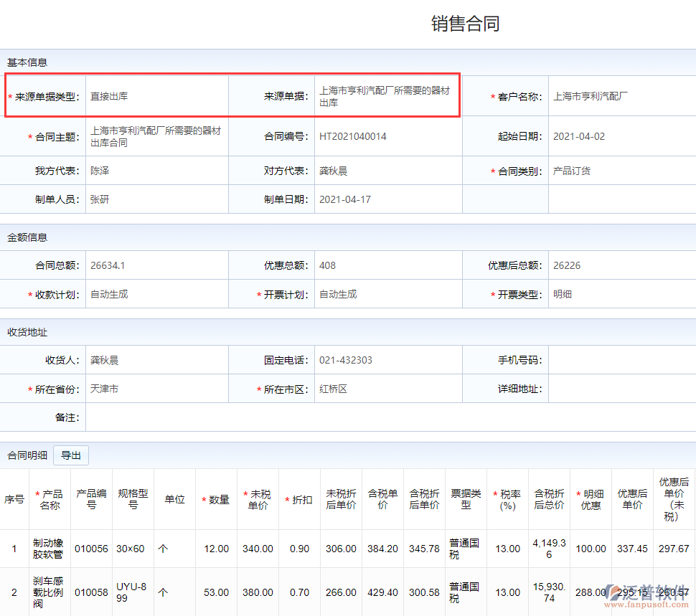The width and height of the screenshot is (696, 616).
Task: Open the 合同类别 field showing 产品订货
Action: click(621, 171)
